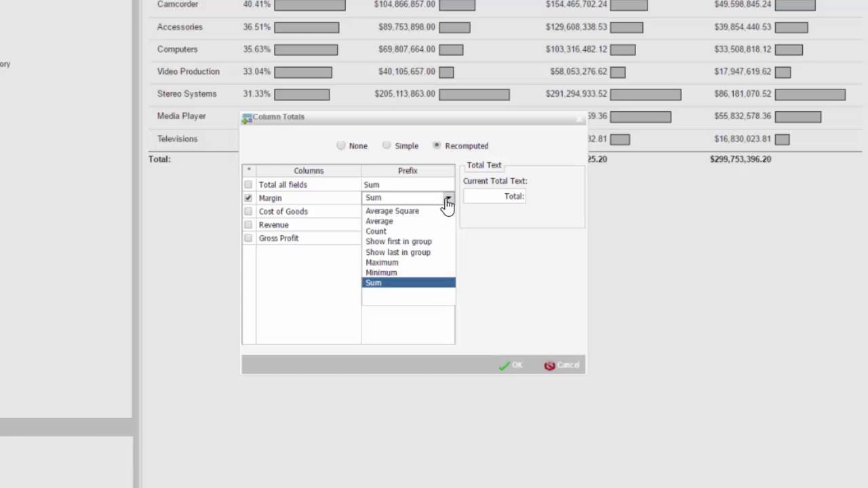The image size is (868, 488).
Task: Select the Computers row label
Action: [178, 49]
